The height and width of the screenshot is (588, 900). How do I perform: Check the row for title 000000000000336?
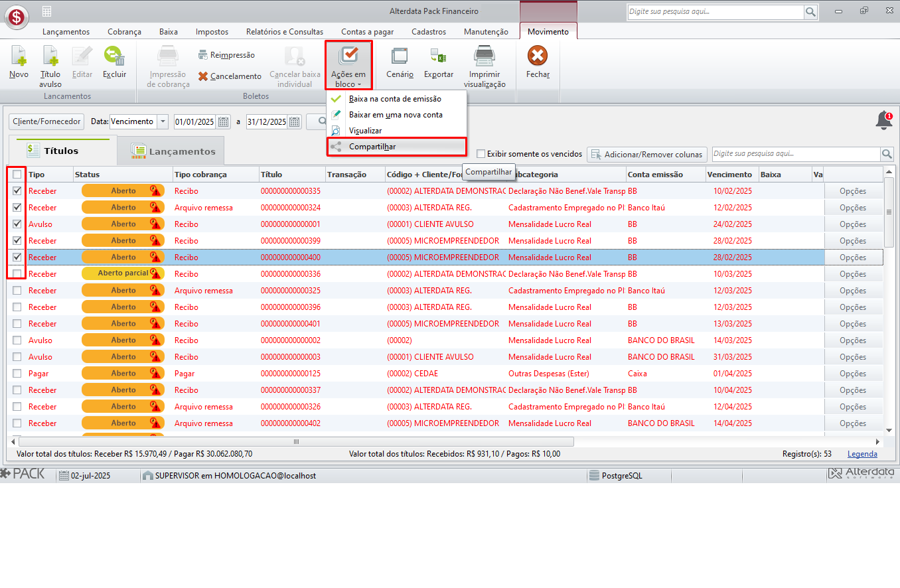click(17, 273)
